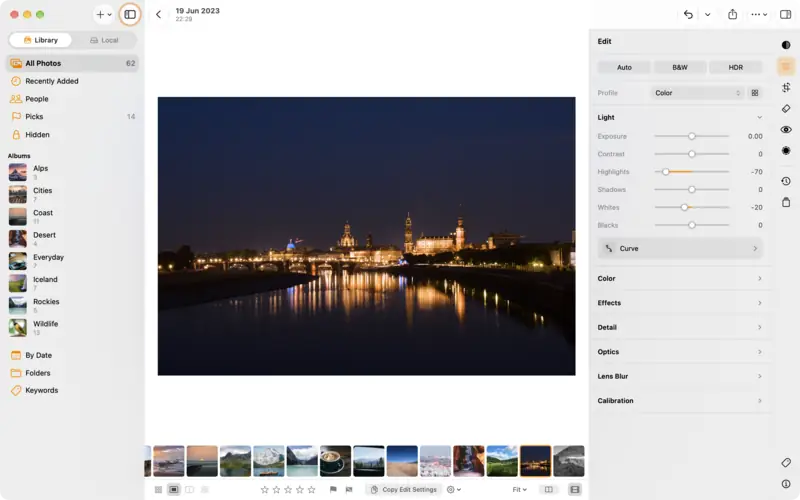The height and width of the screenshot is (500, 800).
Task: Switch to the Library tab
Action: click(x=40, y=40)
